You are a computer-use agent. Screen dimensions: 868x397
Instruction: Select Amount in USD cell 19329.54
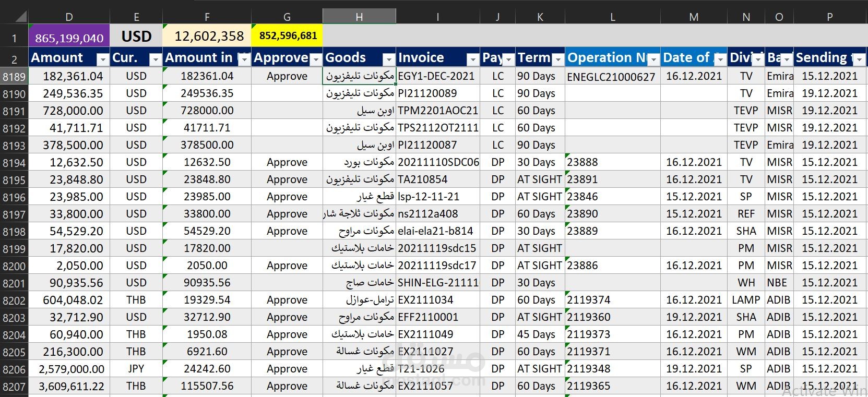click(x=207, y=300)
